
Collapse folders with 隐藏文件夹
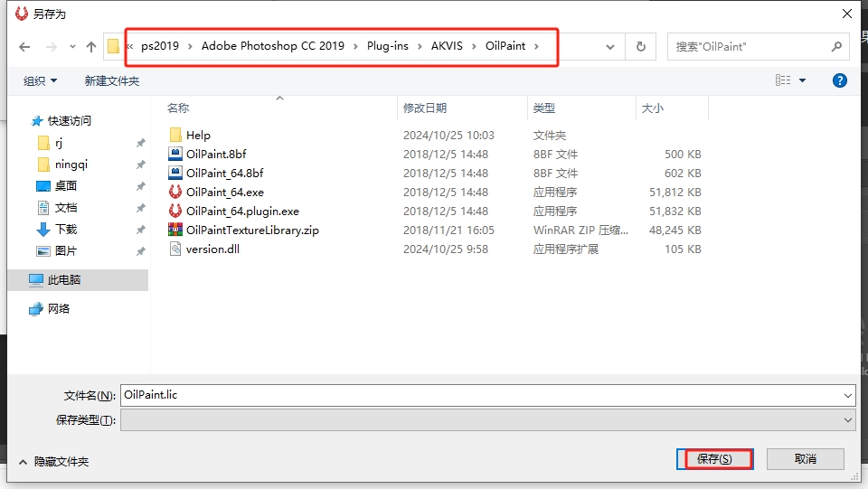coord(53,461)
